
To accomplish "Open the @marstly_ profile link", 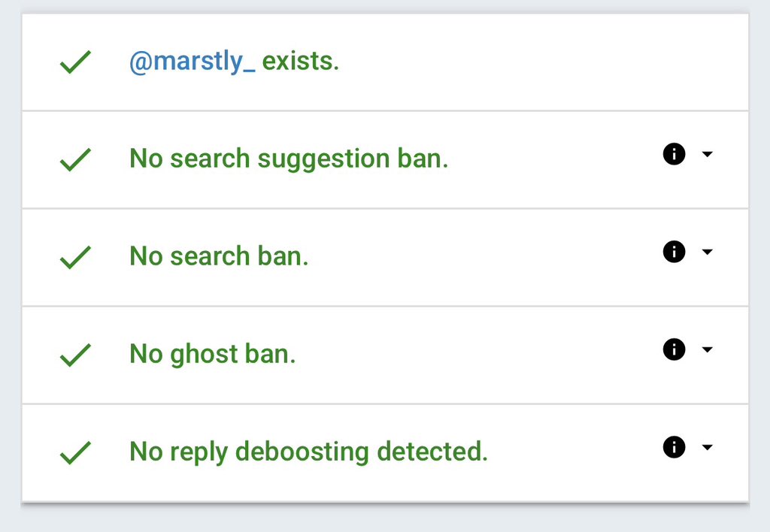I will pyautogui.click(x=192, y=62).
